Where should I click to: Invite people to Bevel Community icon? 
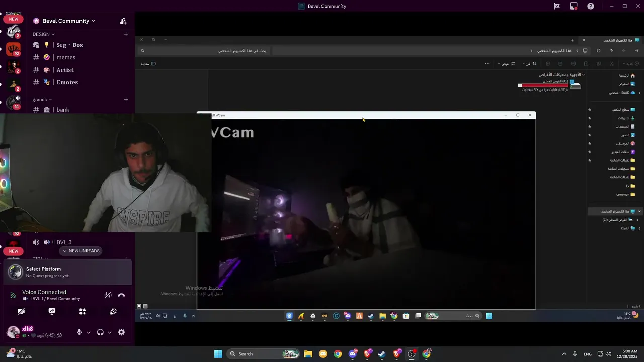(x=123, y=21)
